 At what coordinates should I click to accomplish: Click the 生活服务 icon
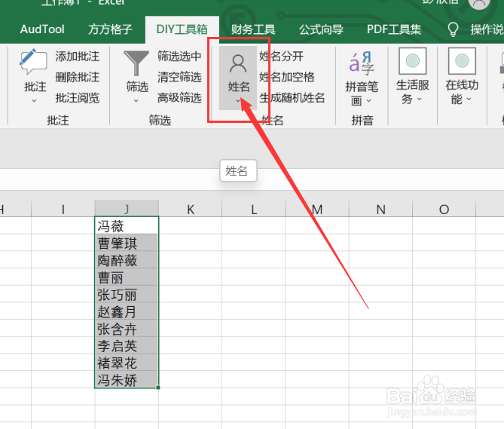coord(413,61)
